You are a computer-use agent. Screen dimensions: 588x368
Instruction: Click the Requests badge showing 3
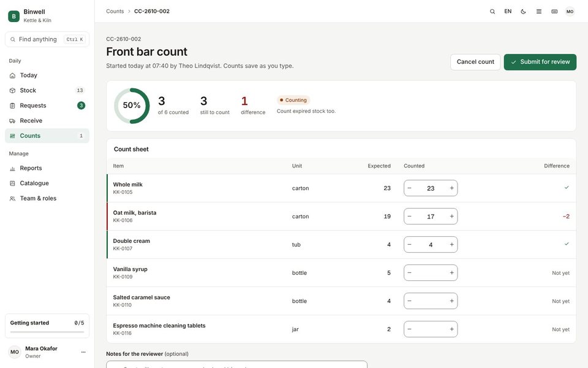pos(81,105)
